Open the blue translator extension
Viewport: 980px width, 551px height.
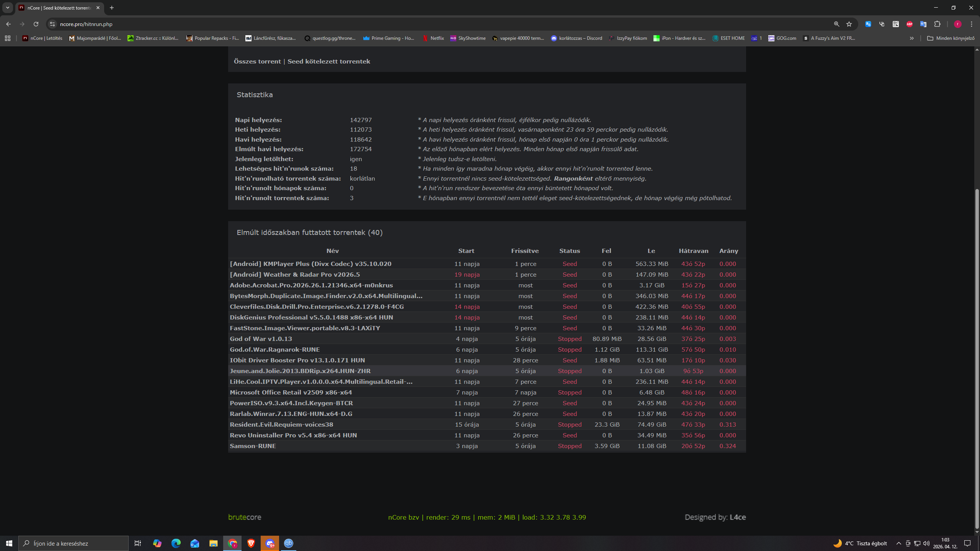pos(868,24)
